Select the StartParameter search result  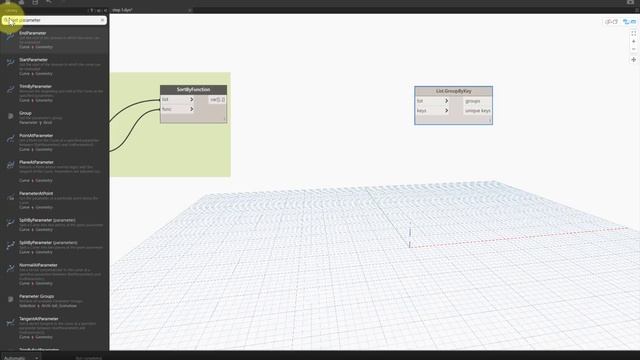[54, 67]
